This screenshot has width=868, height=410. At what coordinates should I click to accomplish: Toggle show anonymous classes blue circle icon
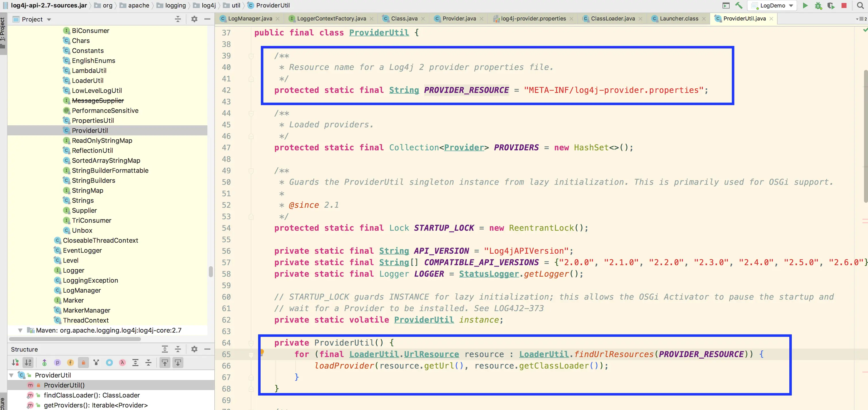[109, 362]
